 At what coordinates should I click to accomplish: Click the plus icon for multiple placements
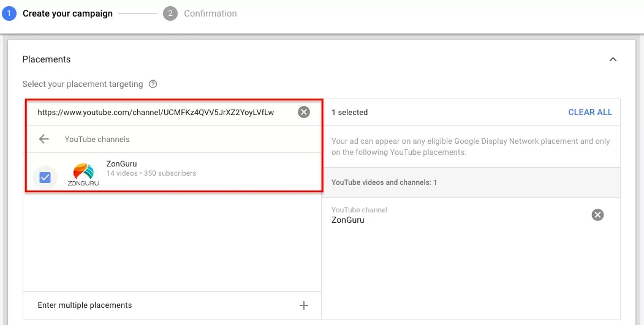point(303,305)
